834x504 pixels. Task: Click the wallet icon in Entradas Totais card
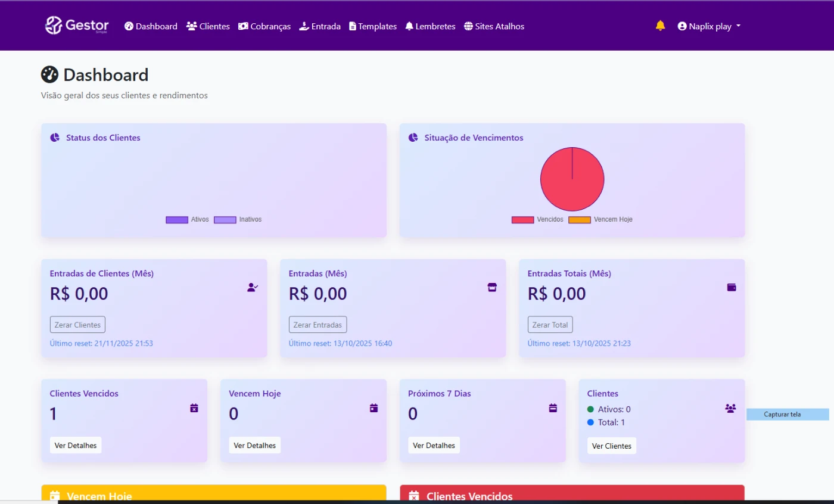pyautogui.click(x=732, y=287)
